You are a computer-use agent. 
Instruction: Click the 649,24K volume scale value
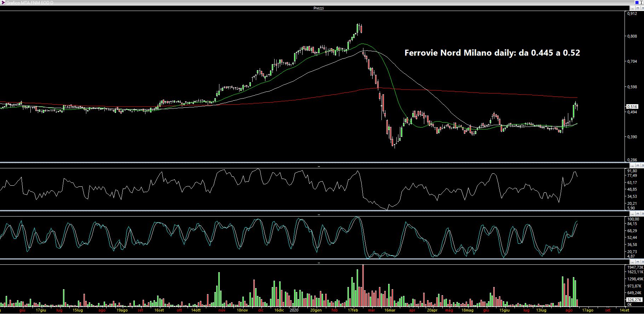coord(634,293)
